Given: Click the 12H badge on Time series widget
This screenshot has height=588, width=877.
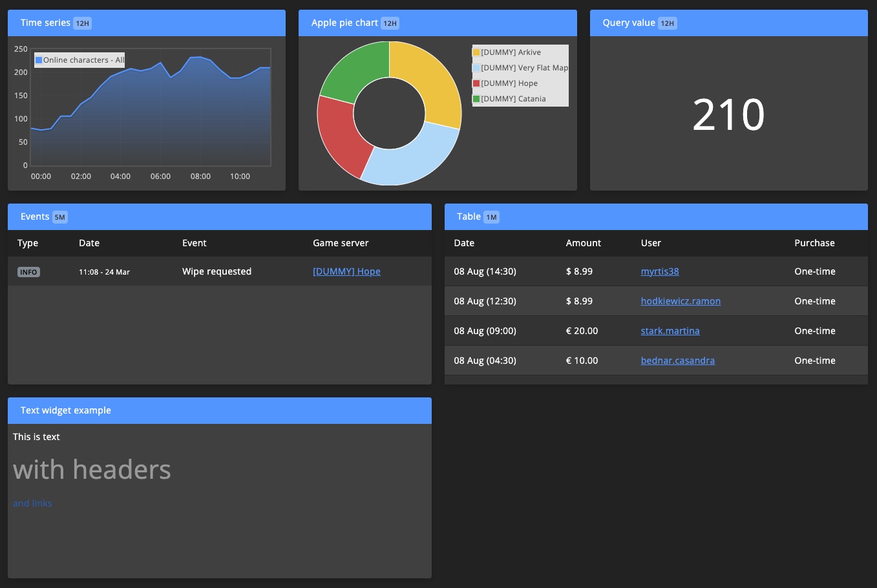Looking at the screenshot, I should point(81,23).
